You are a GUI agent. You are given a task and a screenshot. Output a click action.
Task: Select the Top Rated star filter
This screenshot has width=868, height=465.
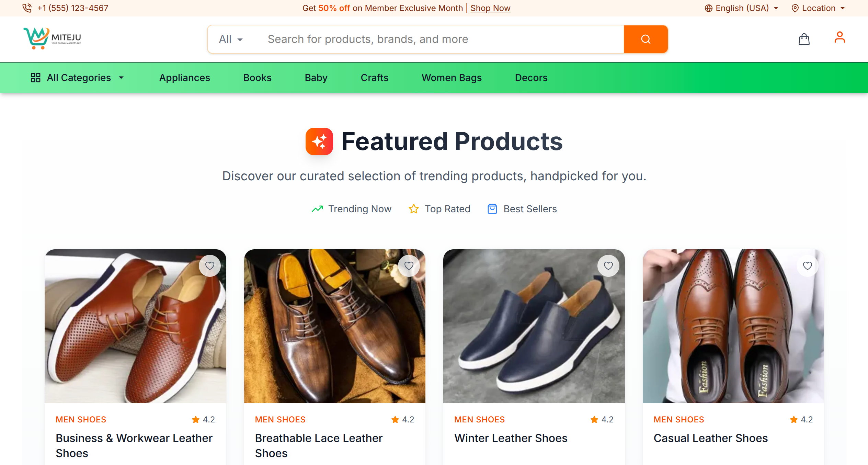[x=413, y=209]
